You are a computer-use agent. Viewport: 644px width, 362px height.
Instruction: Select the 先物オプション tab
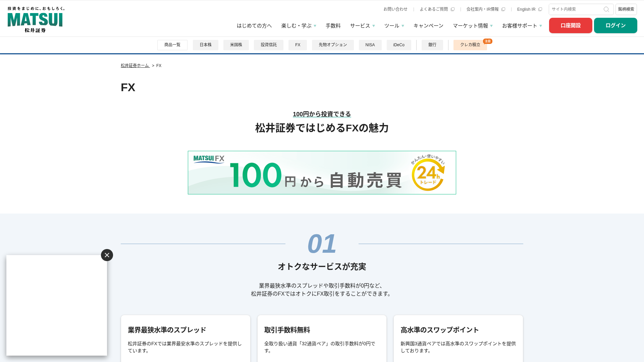[x=333, y=45]
